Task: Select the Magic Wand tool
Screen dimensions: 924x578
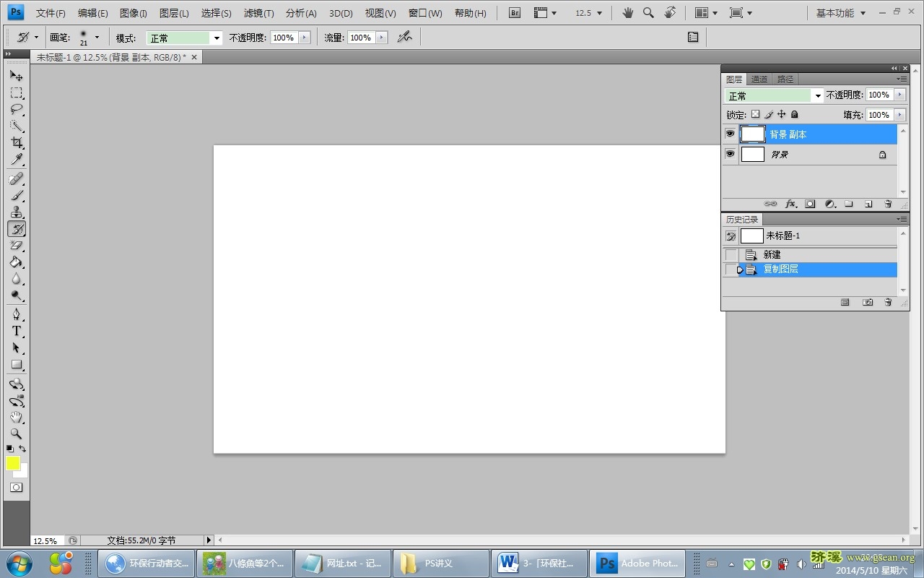Action: (x=16, y=126)
